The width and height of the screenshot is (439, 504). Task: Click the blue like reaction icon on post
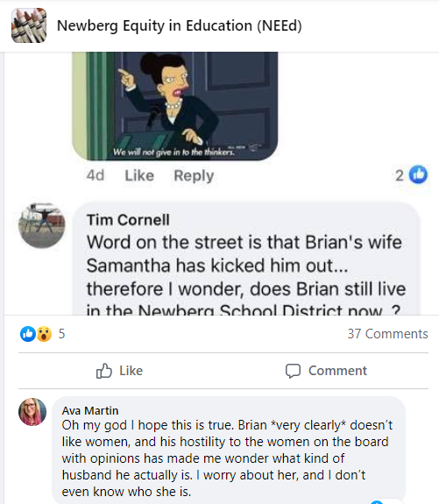tap(28, 334)
